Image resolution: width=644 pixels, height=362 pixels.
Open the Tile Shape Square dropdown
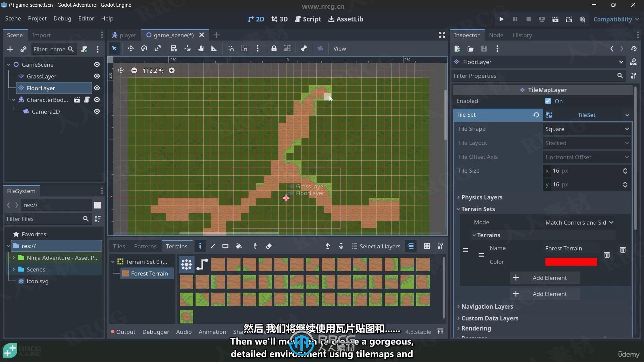587,129
